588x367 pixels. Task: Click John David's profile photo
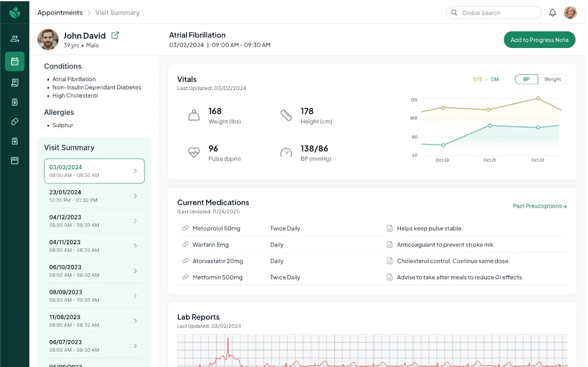click(48, 39)
